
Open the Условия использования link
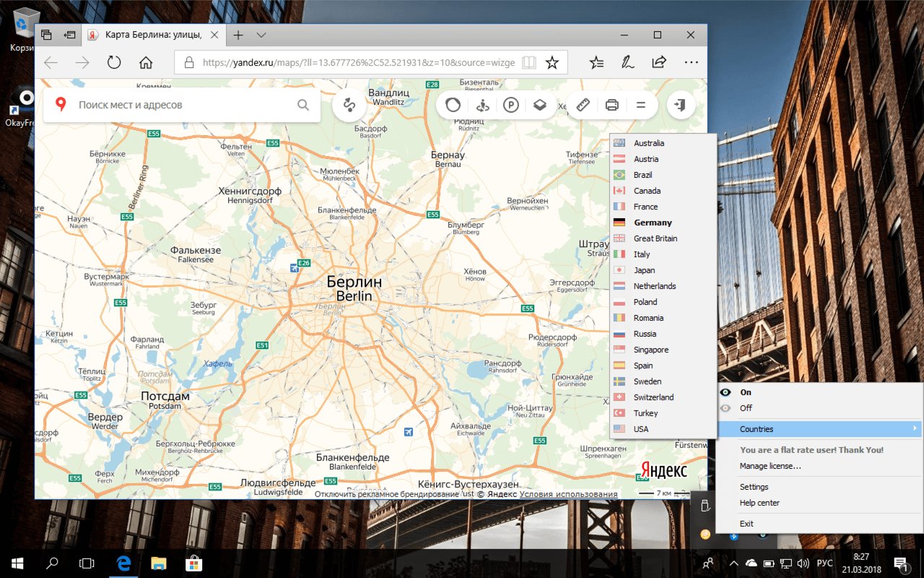(568, 494)
